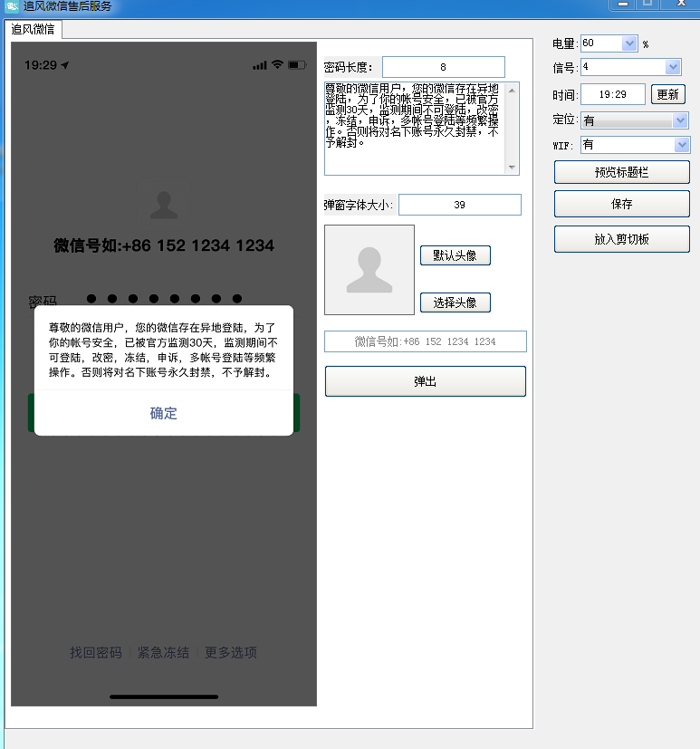Click the message box scroll up arrow

point(512,91)
